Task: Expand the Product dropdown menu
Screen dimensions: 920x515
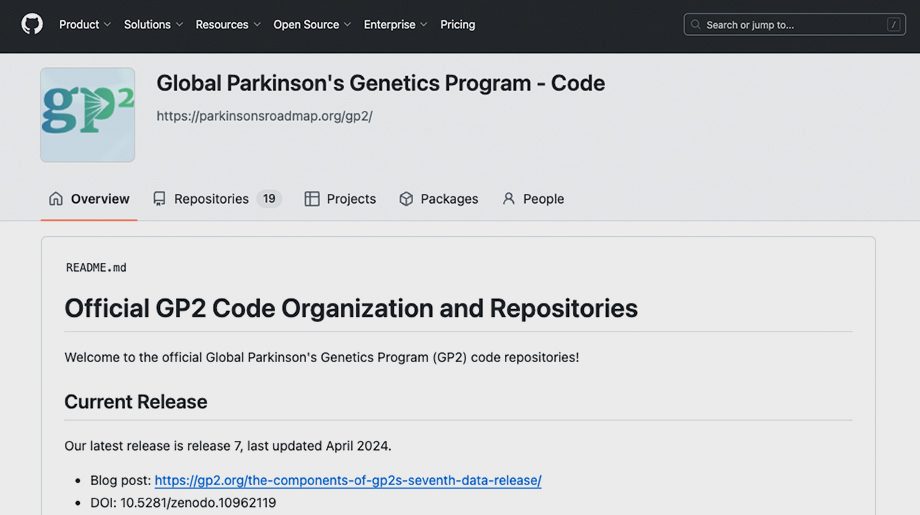Action: tap(85, 25)
